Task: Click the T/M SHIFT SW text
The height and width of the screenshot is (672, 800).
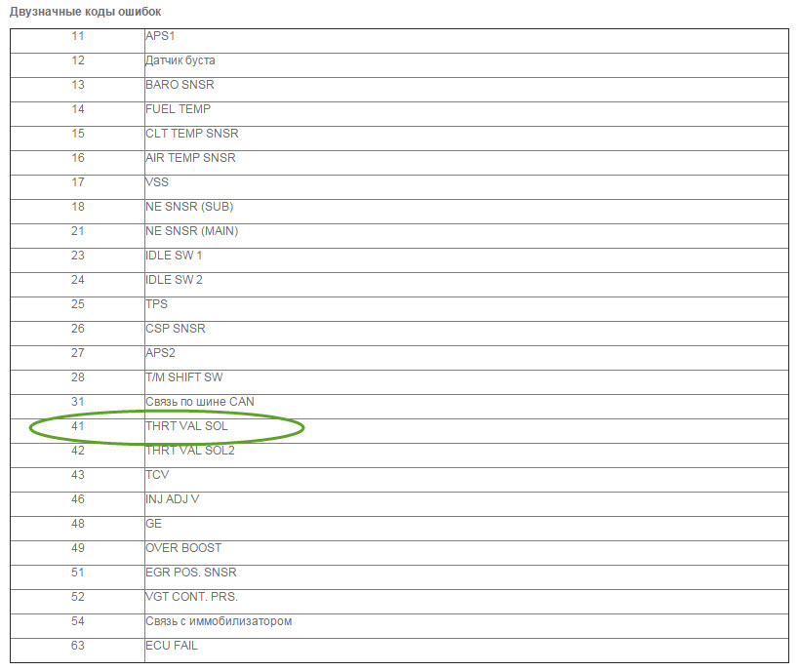Action: [184, 377]
